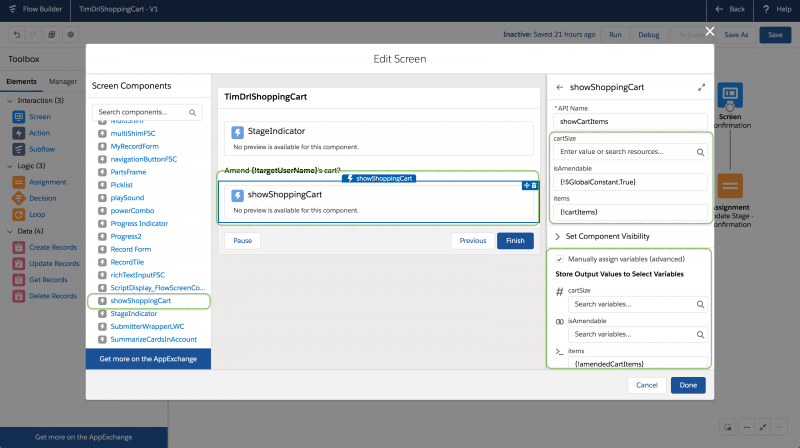Click the copy elements toolbar icon
Screen dimensions: 800x448
point(52,35)
